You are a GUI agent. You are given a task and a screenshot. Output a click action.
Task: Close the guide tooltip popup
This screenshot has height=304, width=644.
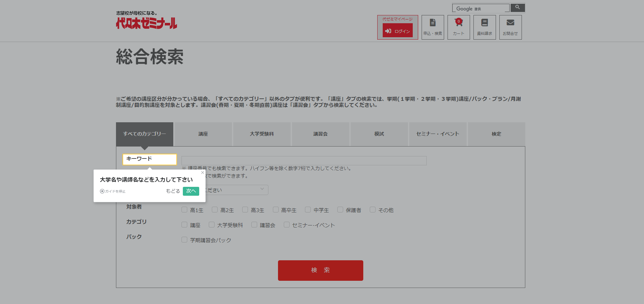pyautogui.click(x=203, y=172)
